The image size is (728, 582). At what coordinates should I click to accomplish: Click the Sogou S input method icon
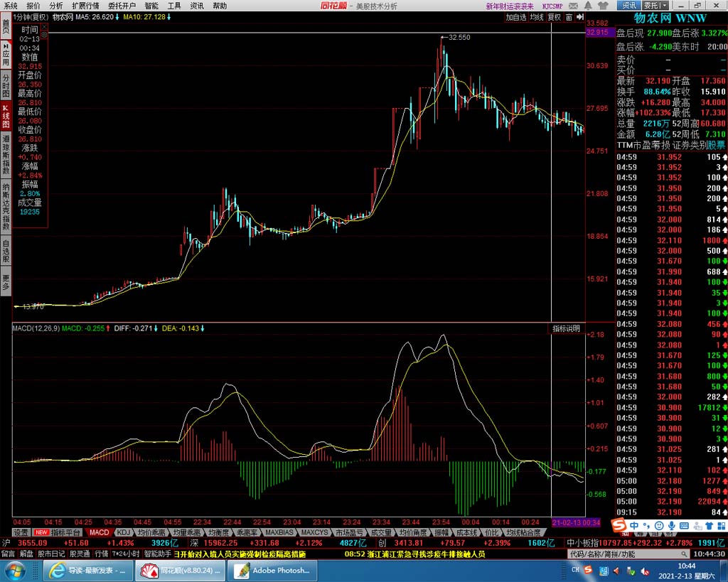click(619, 526)
